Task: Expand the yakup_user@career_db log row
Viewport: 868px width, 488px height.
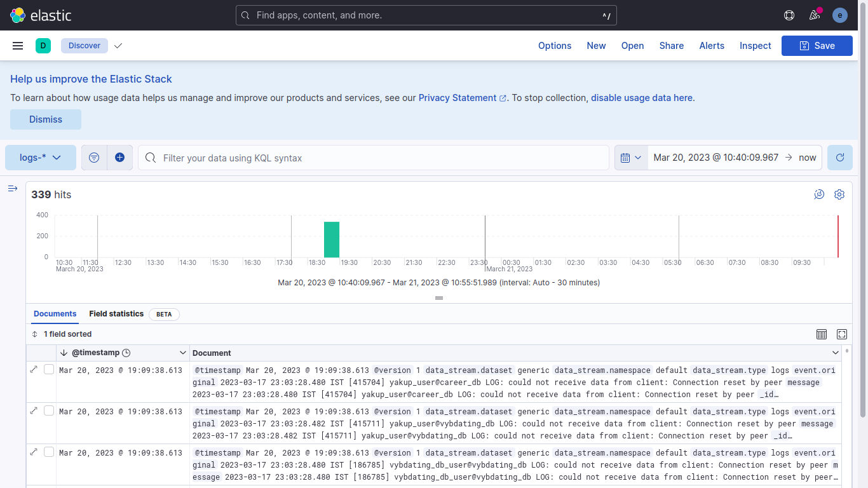Action: point(34,369)
